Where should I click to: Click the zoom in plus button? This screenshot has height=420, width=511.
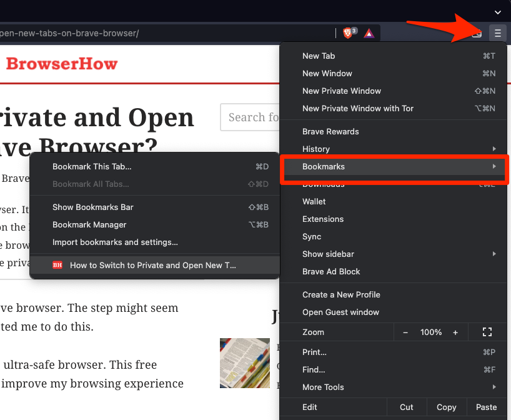point(455,332)
